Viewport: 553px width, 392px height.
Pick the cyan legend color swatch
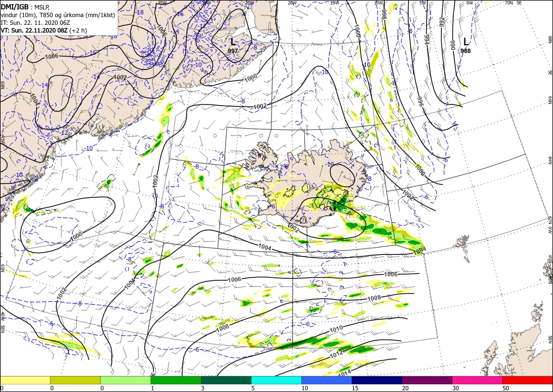[x=276, y=380]
